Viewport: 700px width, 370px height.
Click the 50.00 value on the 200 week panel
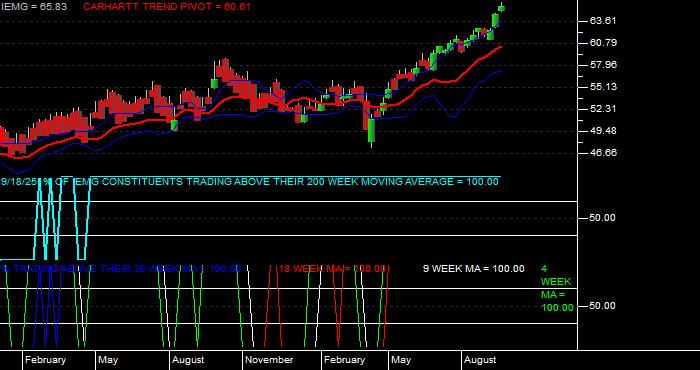pyautogui.click(x=603, y=218)
